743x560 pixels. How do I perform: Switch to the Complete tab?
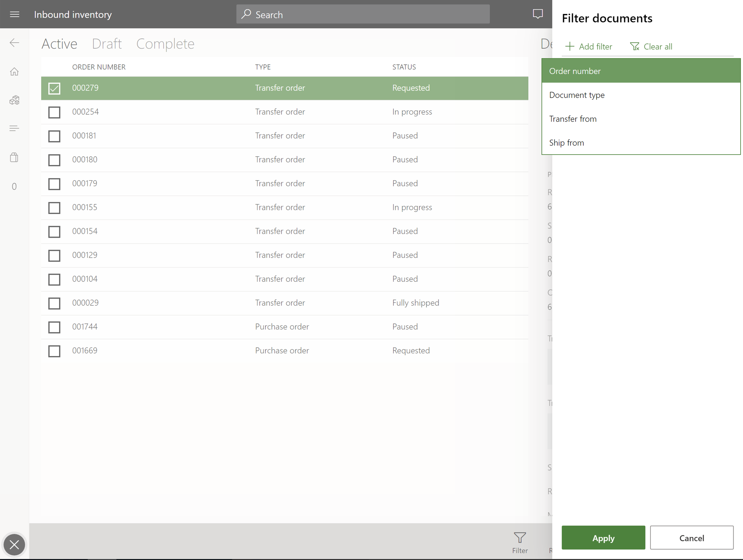coord(165,43)
